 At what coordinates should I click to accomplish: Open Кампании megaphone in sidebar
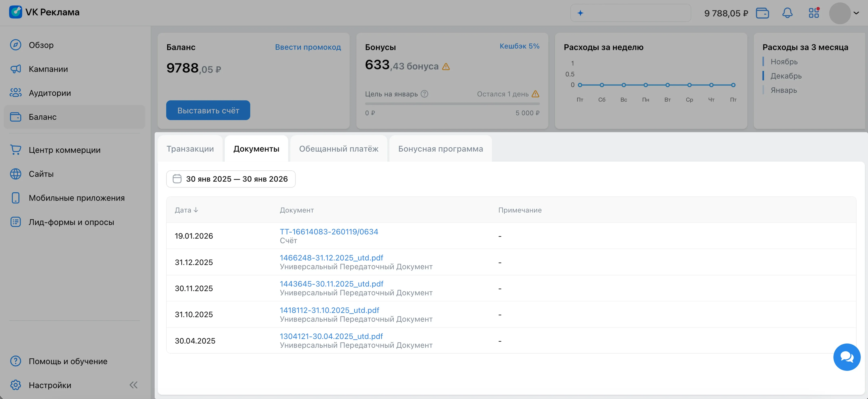tap(16, 69)
